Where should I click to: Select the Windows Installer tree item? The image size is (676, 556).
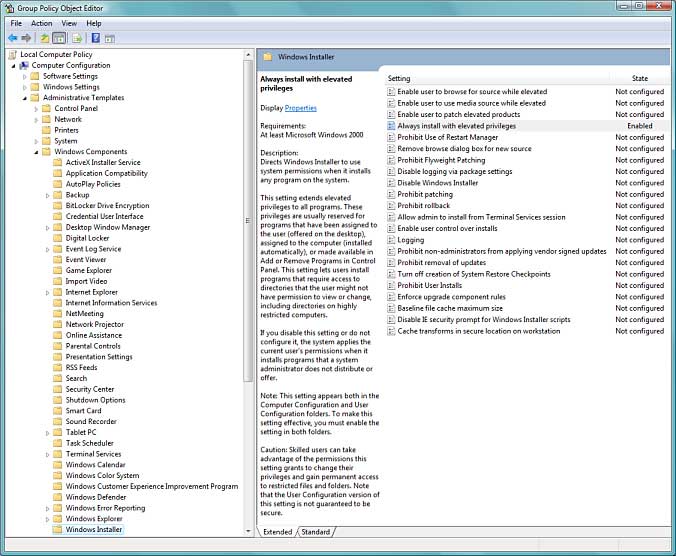coord(94,529)
